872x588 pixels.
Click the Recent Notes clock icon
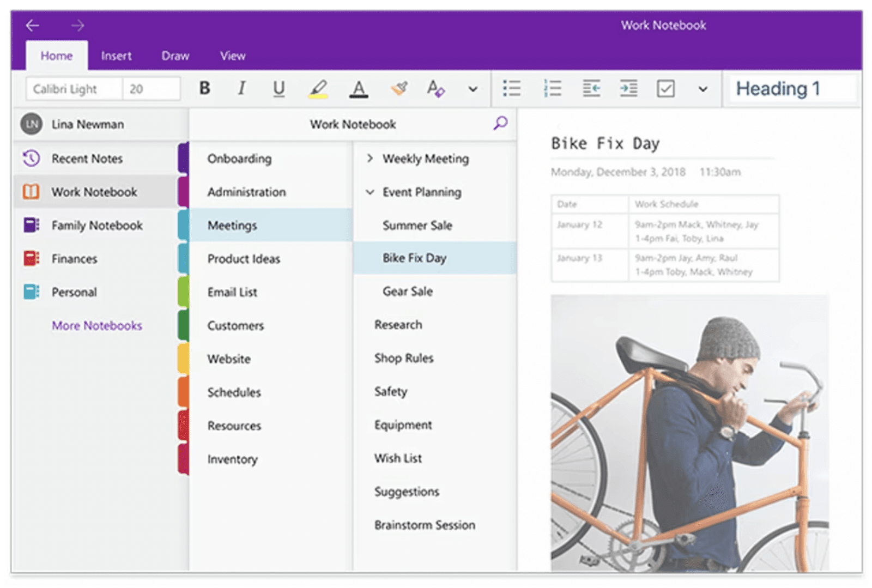pyautogui.click(x=31, y=159)
